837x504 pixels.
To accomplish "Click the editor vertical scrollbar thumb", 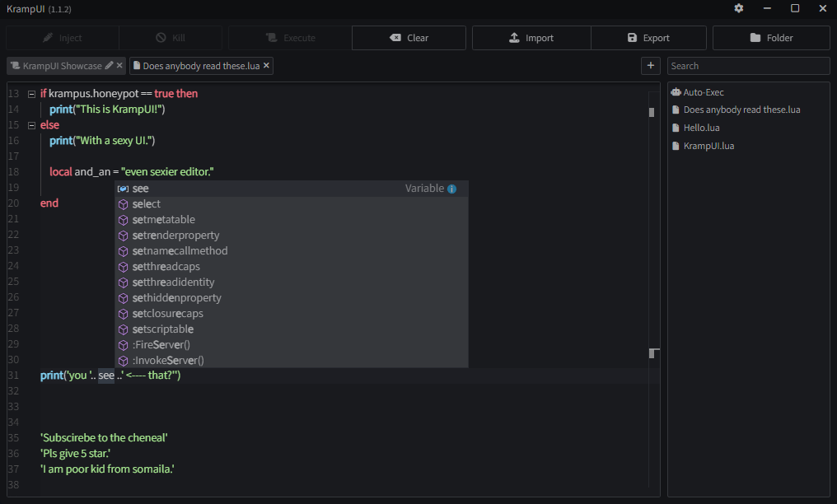I will click(652, 113).
